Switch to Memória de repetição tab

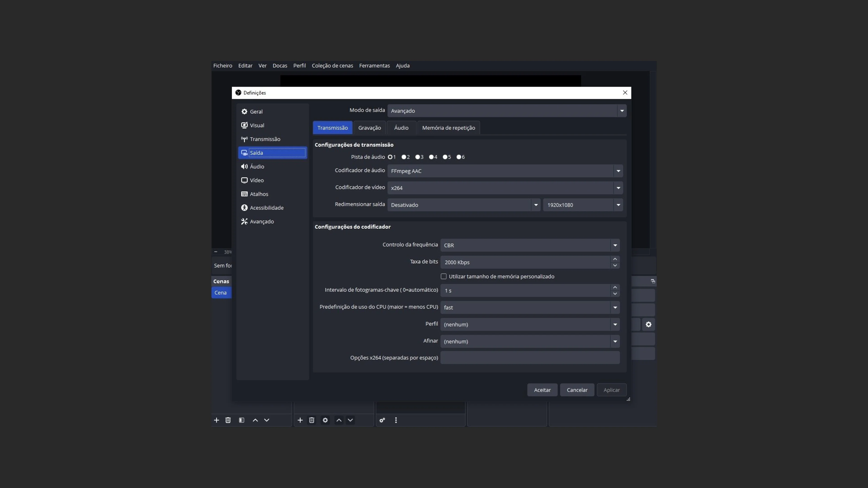point(448,128)
